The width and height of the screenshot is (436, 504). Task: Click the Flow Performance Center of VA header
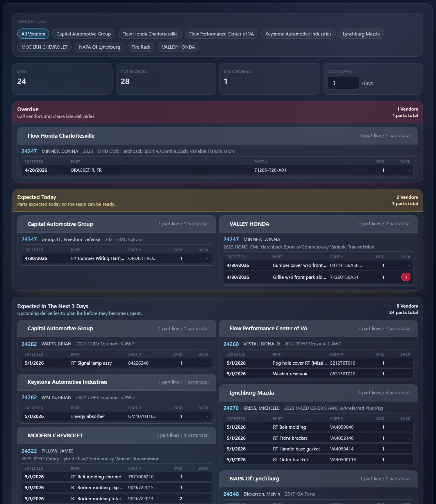pos(318,329)
